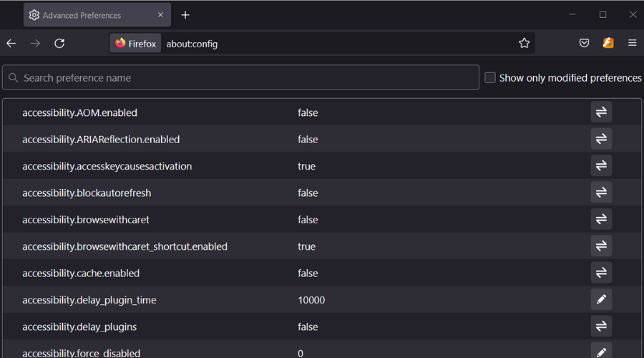Enable Show only modified preferences checkbox
Screen dimensions: 644x358
click(490, 77)
